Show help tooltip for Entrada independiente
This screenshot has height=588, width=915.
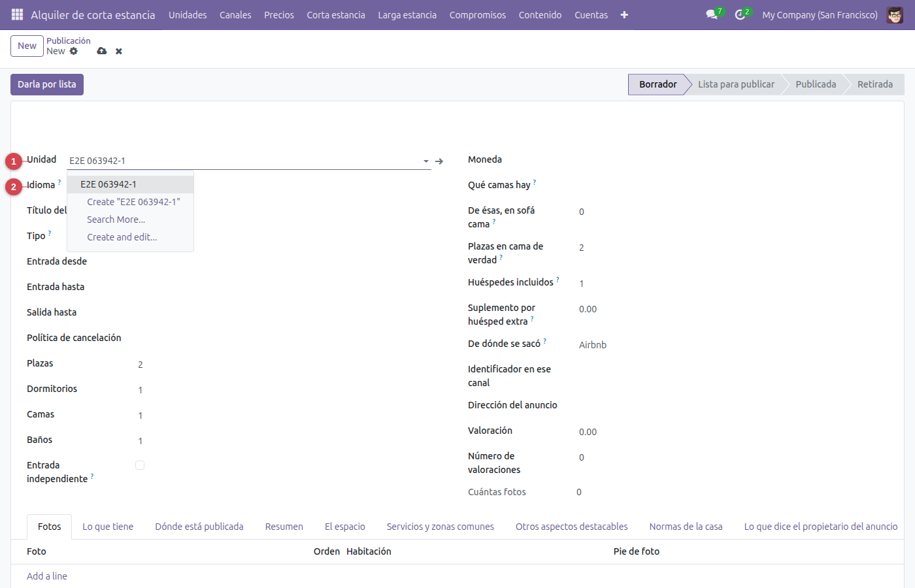[92, 476]
